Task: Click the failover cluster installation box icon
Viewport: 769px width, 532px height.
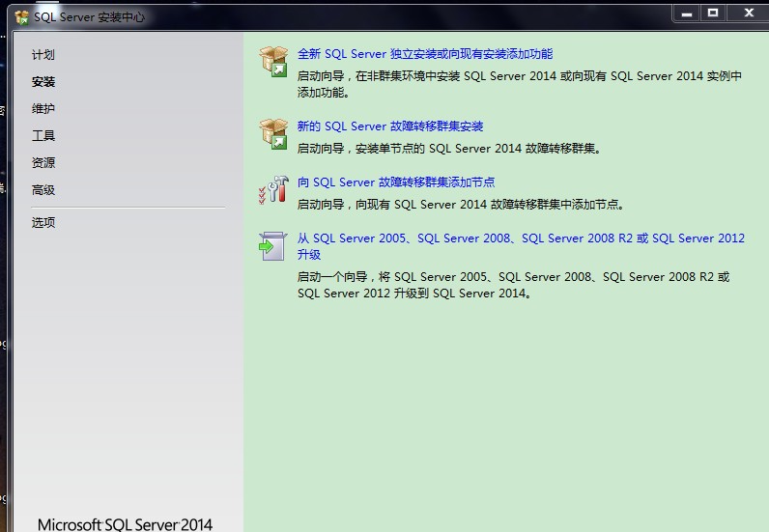Action: 273,133
